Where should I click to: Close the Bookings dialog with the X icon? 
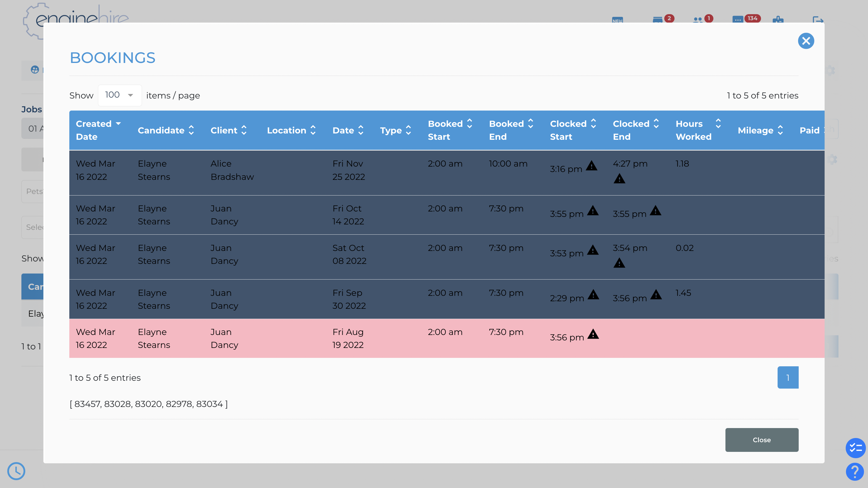click(x=806, y=41)
